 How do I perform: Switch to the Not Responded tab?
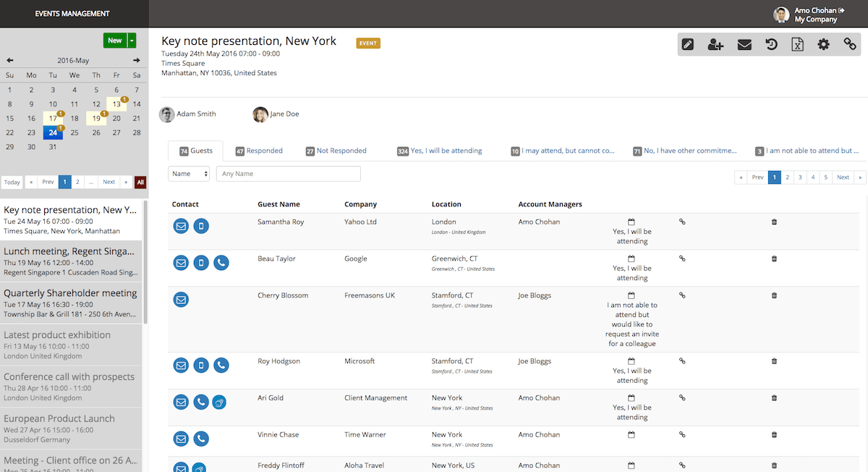coord(336,151)
